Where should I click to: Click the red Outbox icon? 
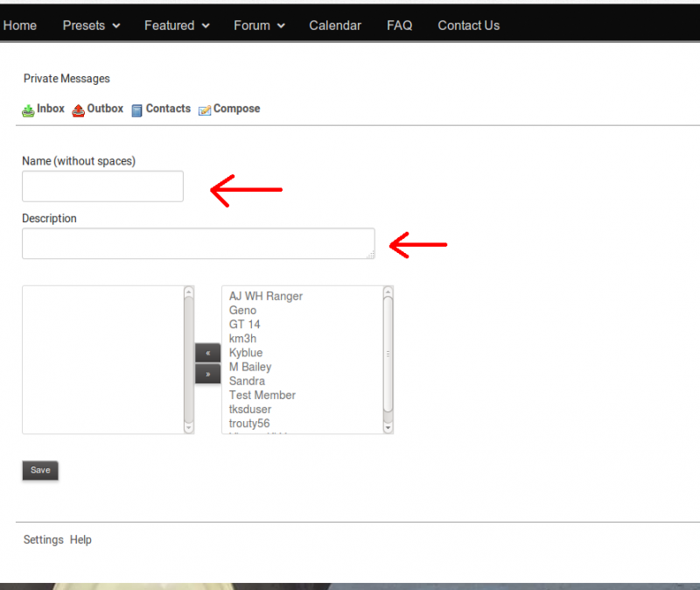click(78, 110)
